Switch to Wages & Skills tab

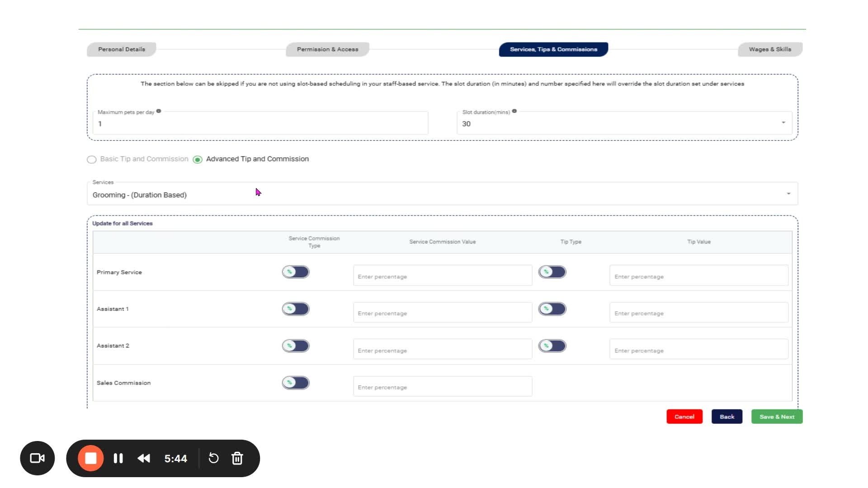[x=769, y=49]
